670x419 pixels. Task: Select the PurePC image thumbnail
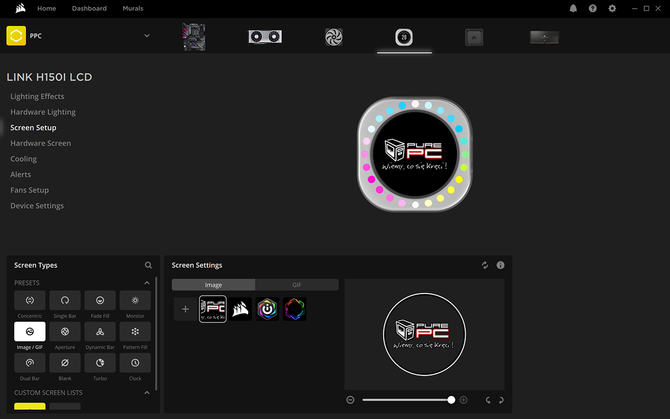(213, 309)
